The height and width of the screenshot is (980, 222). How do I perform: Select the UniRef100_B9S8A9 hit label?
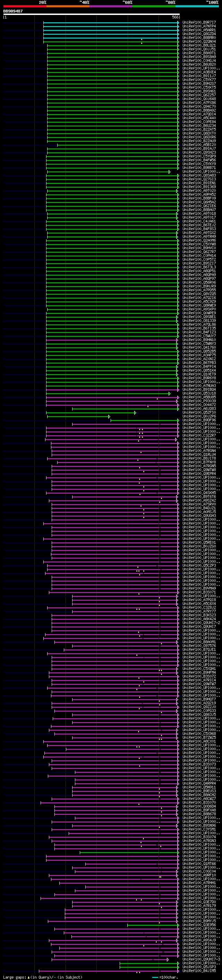[x=199, y=57]
